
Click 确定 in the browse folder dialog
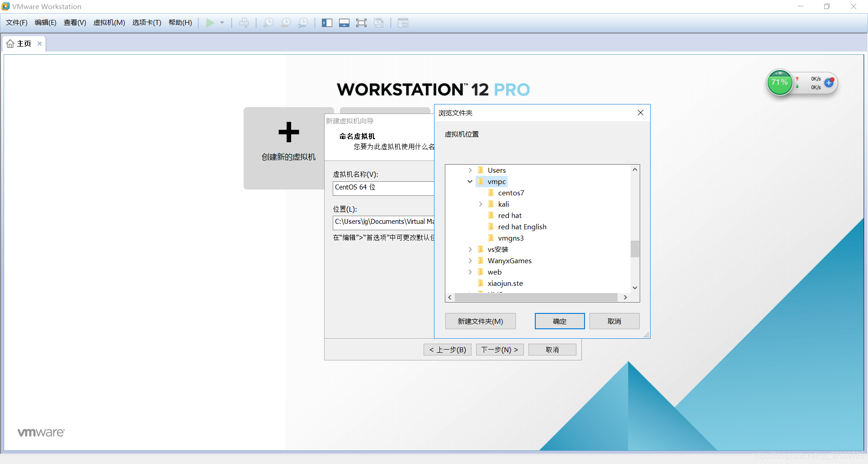560,321
